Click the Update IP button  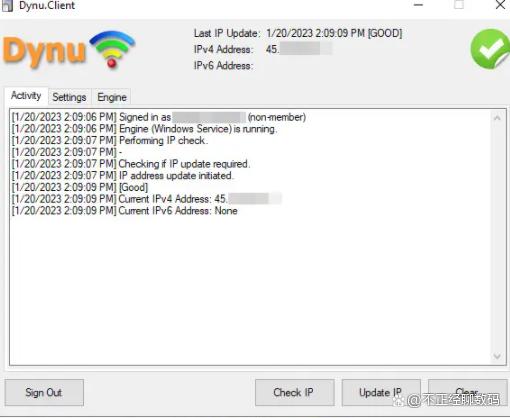tap(381, 392)
